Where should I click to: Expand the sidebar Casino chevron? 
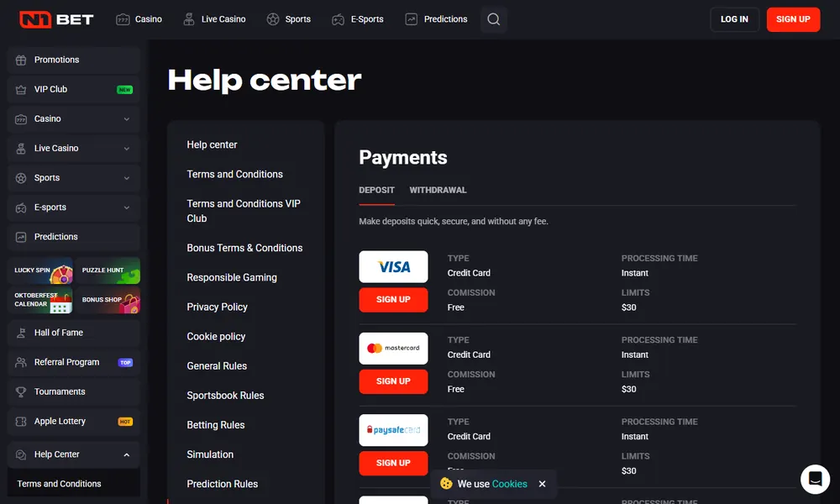click(x=127, y=119)
